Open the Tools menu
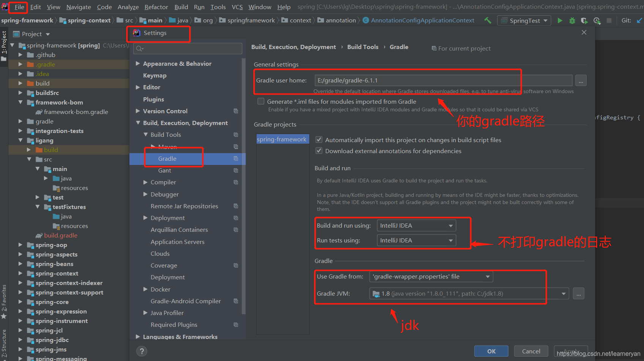 click(218, 7)
